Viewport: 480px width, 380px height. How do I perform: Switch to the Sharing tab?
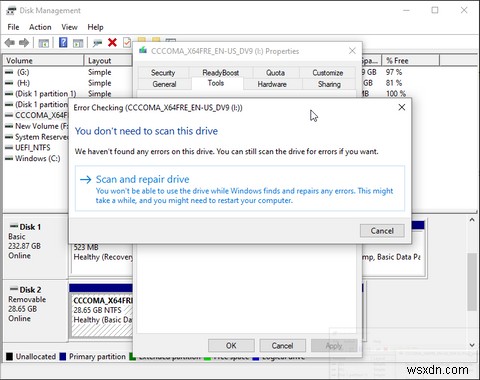pyautogui.click(x=329, y=84)
